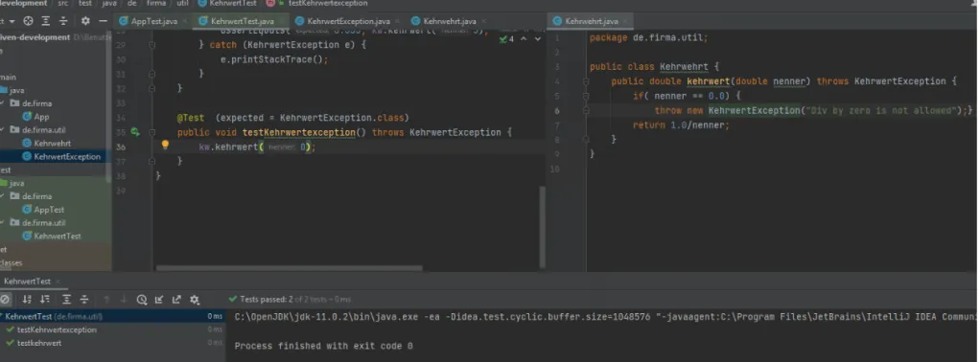Screen dimensions: 980x362
Task: Hide the Project tool window (minus icon)
Action: coord(104,21)
